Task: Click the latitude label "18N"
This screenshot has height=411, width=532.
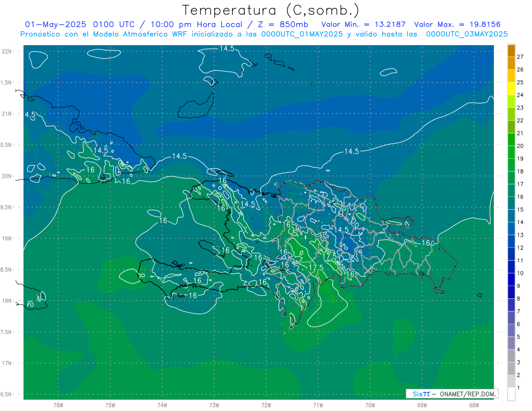Action: pos(7,301)
